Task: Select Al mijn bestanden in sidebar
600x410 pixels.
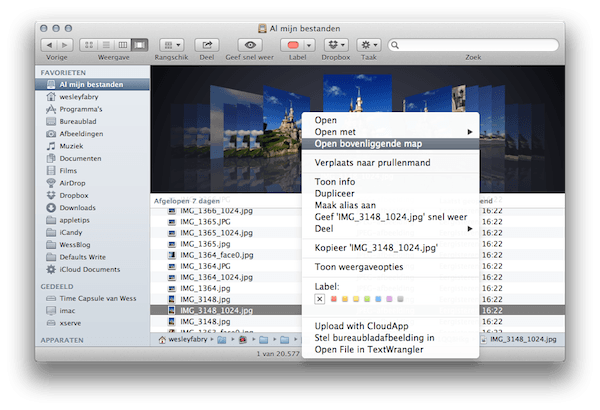Action: point(92,84)
